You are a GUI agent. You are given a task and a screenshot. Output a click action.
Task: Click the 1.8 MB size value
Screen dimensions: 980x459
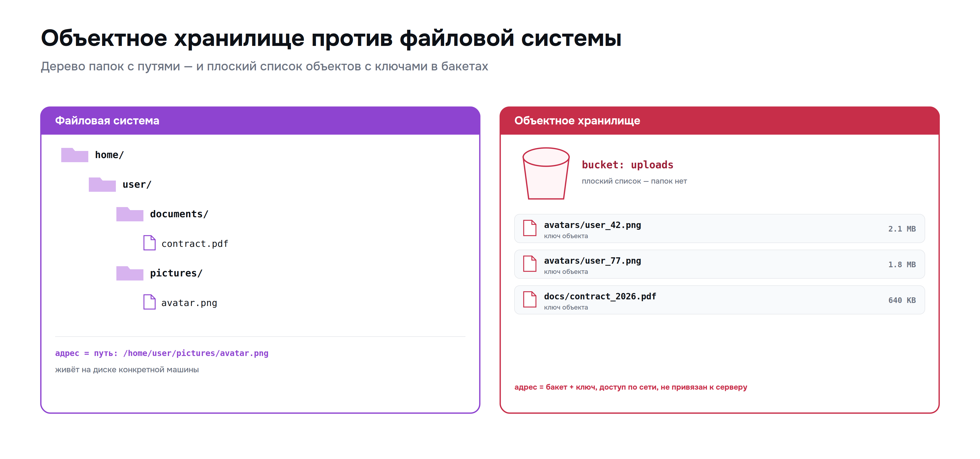pyautogui.click(x=902, y=264)
